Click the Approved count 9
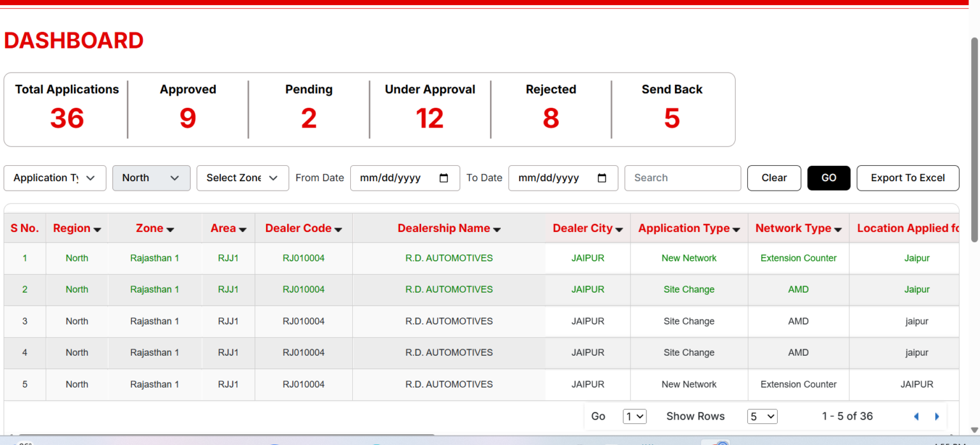The image size is (980, 445). tap(188, 119)
